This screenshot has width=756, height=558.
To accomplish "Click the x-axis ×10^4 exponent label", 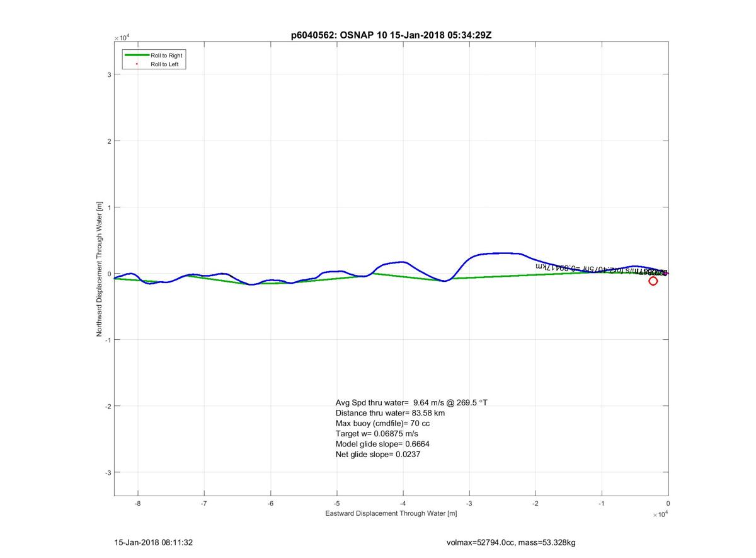I will pos(660,514).
